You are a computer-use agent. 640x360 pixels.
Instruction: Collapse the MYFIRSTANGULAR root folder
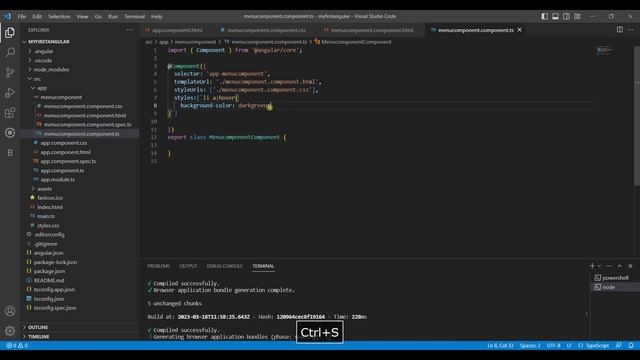pos(49,42)
